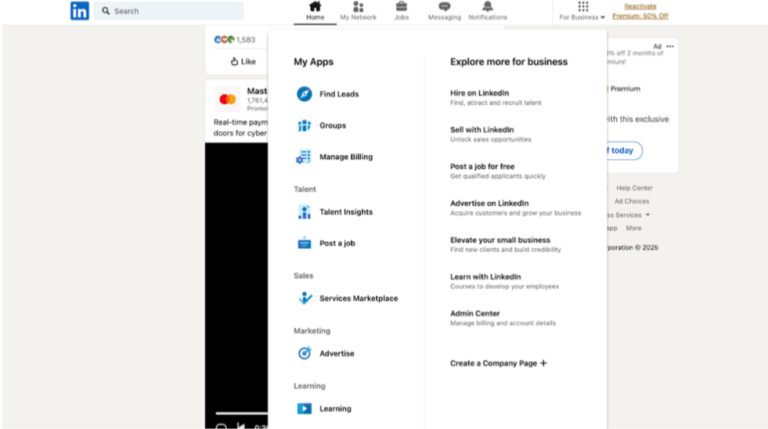The image size is (768, 429).
Task: Open the Services Marketplace icon
Action: click(304, 298)
